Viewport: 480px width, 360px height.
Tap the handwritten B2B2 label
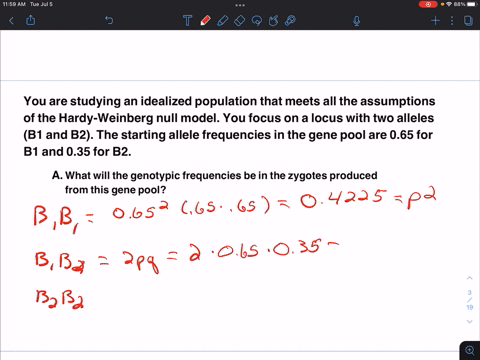60,299
